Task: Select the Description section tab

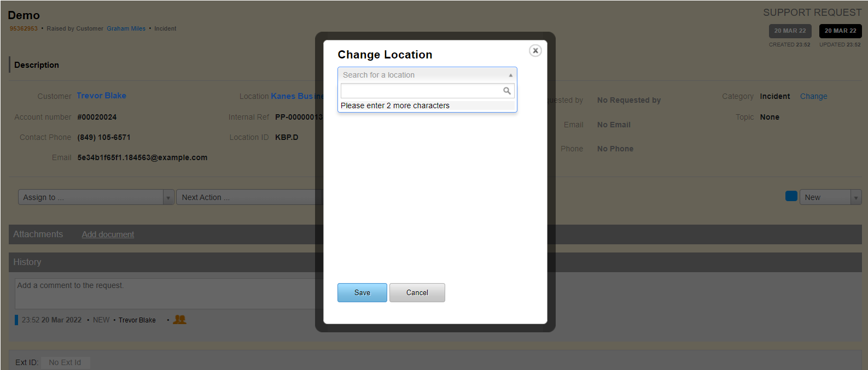Action: [36, 65]
